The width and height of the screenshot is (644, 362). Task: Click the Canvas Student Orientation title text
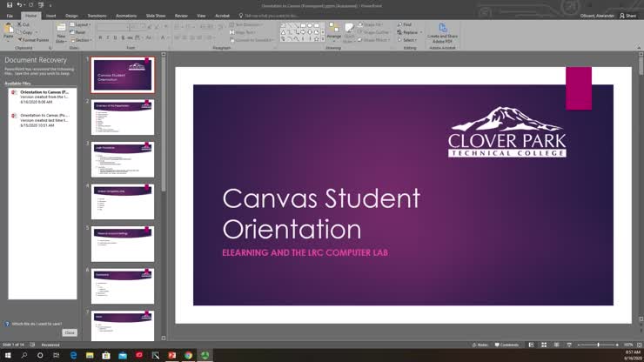pos(321,214)
